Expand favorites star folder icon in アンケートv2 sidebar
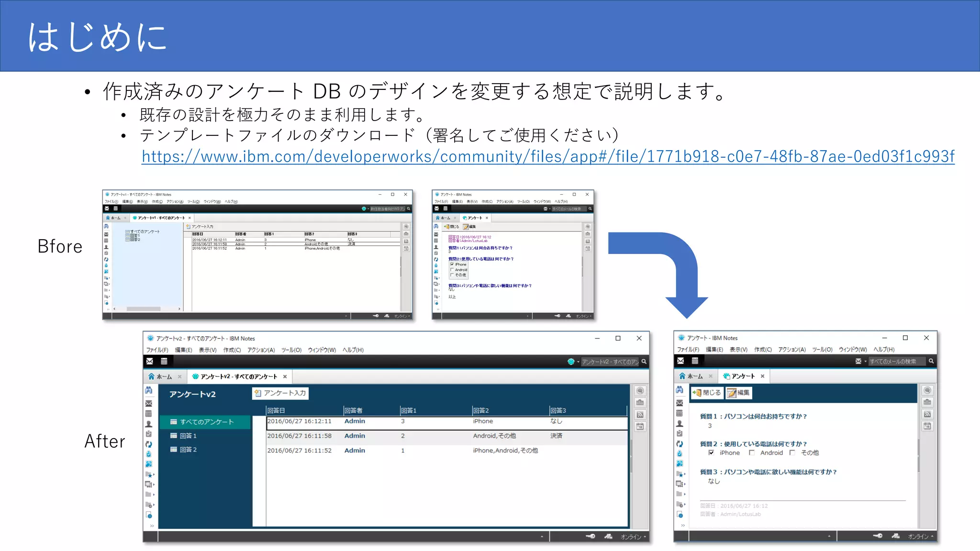Viewport: 980px width, 551px height. pyautogui.click(x=150, y=474)
